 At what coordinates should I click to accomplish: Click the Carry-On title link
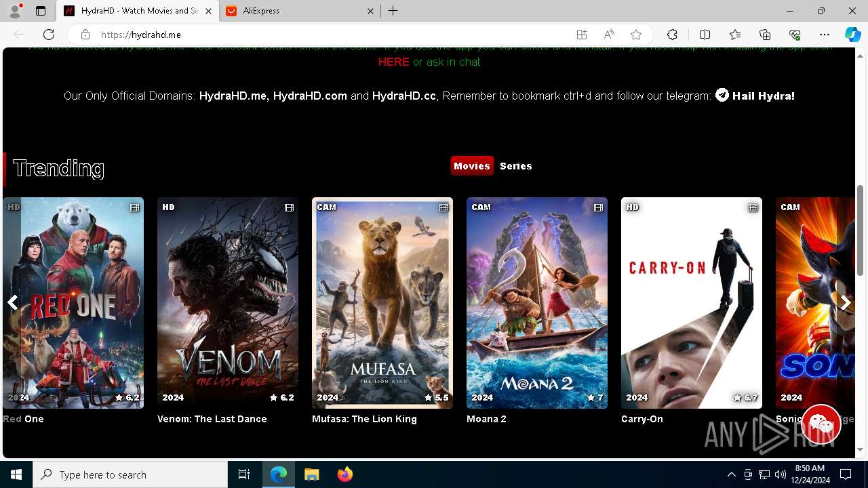point(642,419)
